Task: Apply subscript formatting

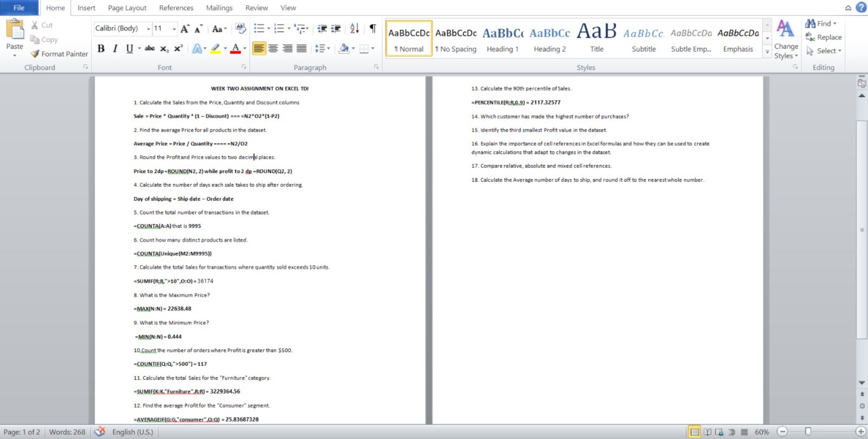Action: (164, 48)
